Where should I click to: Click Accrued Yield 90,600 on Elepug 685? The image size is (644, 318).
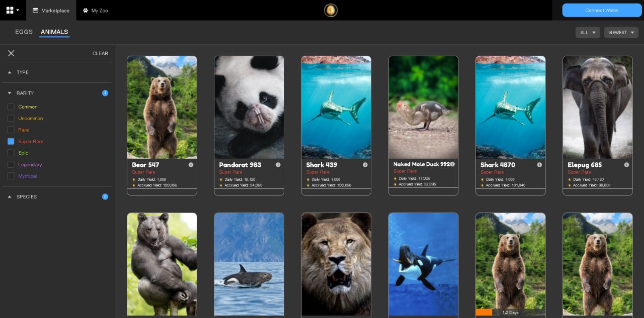point(591,185)
